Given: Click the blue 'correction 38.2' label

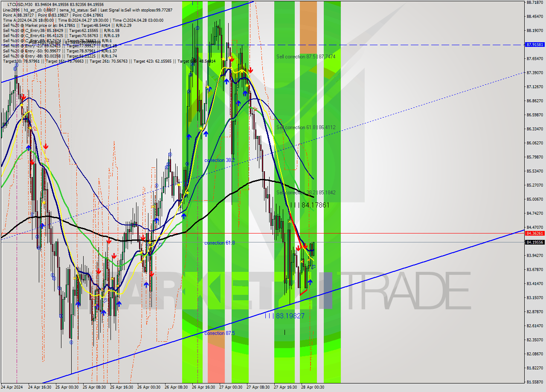Looking at the screenshot, I should (220, 160).
